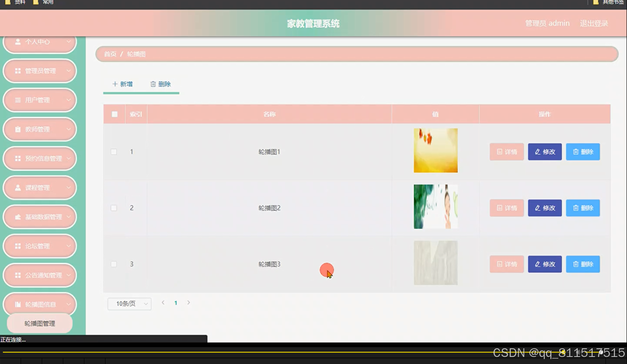Click 首页 in the breadcrumb
The width and height of the screenshot is (627, 364).
(110, 54)
